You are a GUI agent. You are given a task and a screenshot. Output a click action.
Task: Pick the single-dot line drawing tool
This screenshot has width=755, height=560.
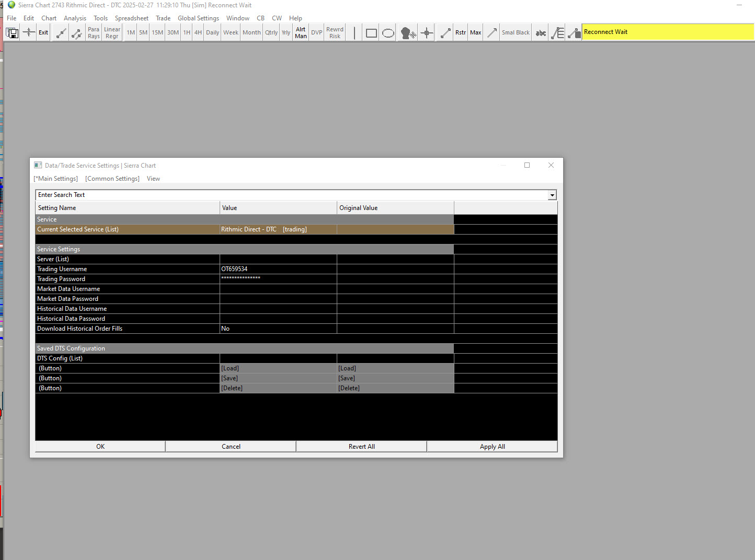61,32
